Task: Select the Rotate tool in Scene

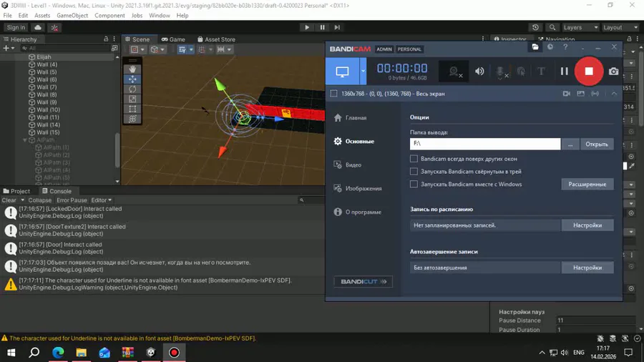Action: point(132,89)
